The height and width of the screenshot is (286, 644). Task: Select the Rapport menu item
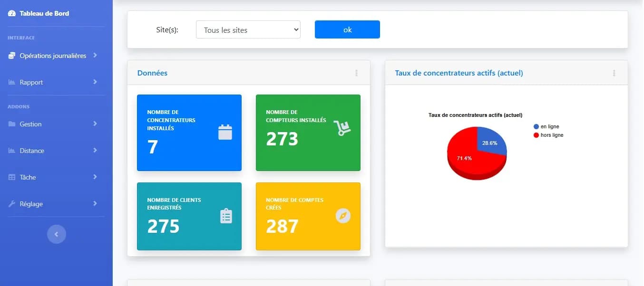point(56,82)
